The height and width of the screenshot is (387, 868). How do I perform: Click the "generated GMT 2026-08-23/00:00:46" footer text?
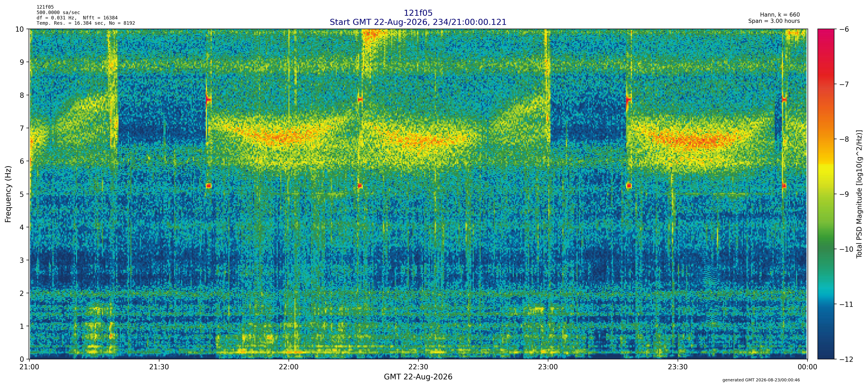(761, 380)
